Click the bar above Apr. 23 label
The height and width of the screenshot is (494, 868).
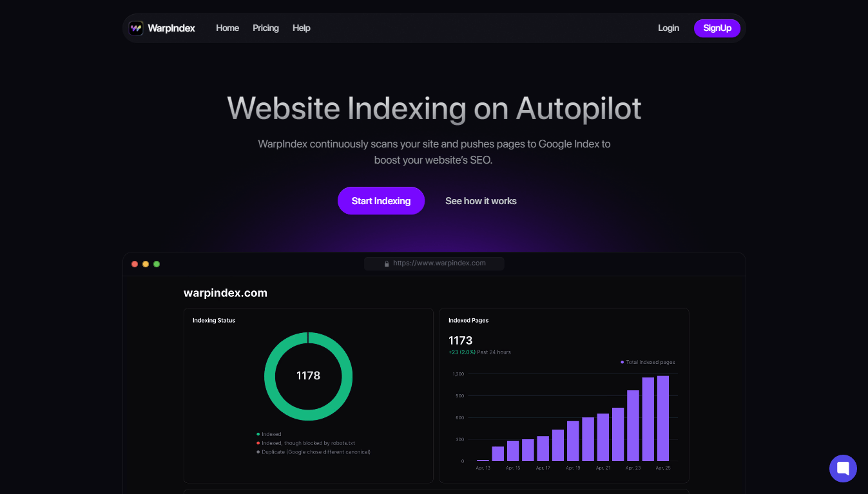coord(633,426)
